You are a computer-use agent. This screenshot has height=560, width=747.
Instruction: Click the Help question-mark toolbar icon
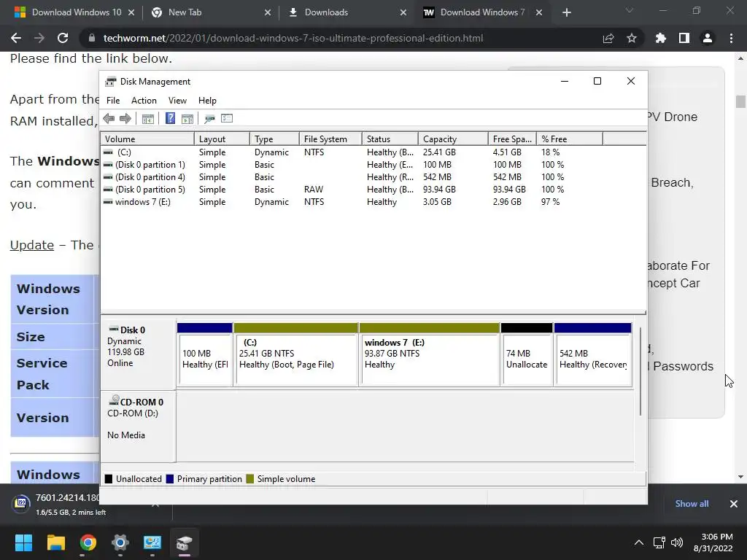(170, 119)
